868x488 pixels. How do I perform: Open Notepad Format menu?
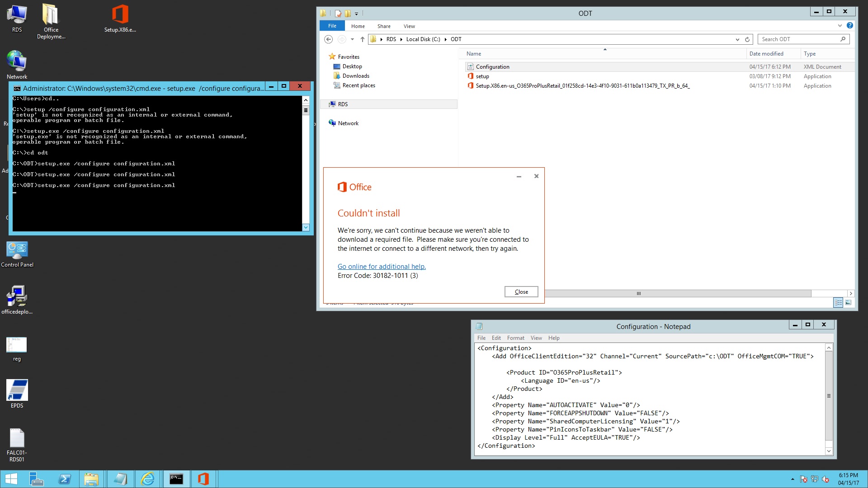point(515,338)
